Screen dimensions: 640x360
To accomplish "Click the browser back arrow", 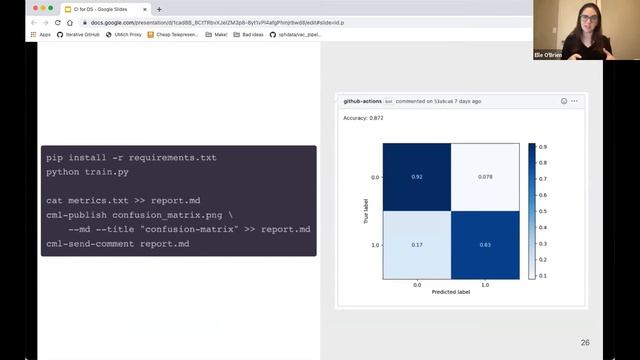I will 34,23.
